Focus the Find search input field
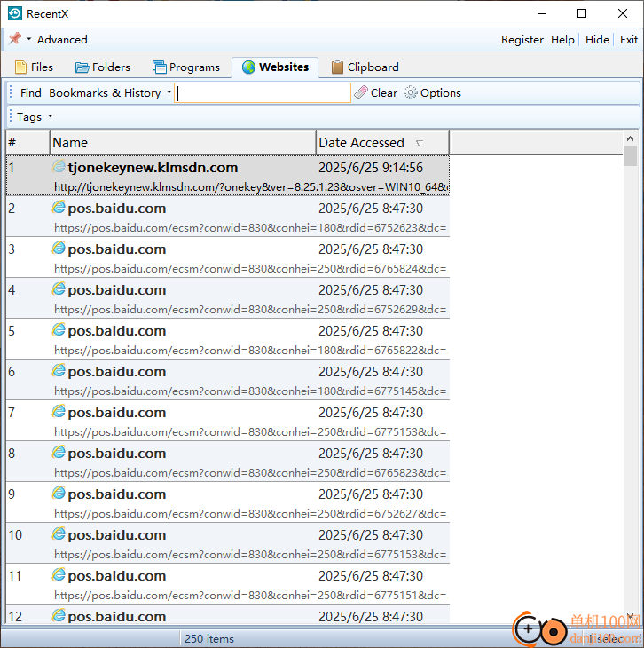Image resolution: width=644 pixels, height=648 pixels. 263,93
